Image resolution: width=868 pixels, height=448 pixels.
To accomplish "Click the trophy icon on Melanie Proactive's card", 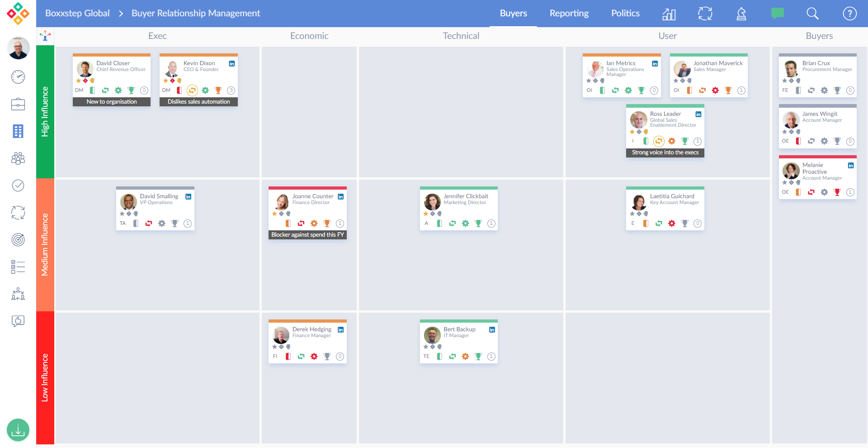I will 837,192.
